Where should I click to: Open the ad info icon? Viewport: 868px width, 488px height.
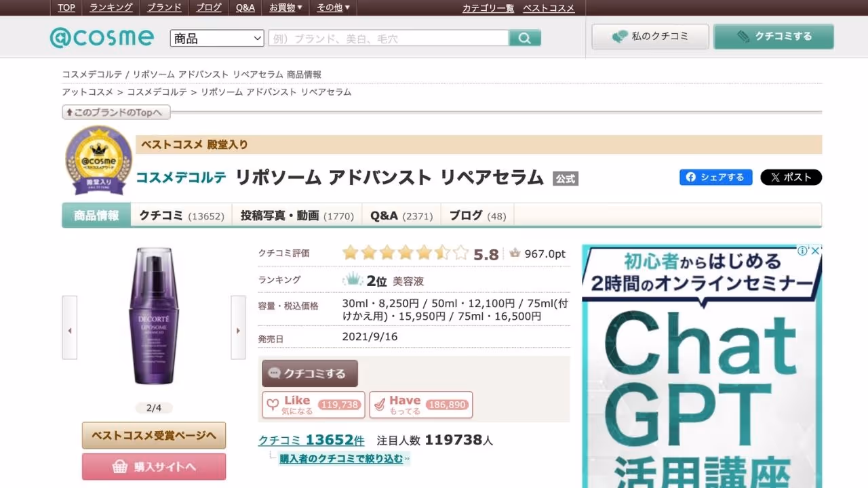802,251
